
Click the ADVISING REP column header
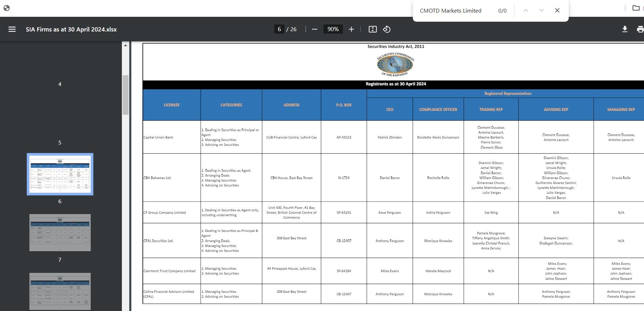coord(556,109)
